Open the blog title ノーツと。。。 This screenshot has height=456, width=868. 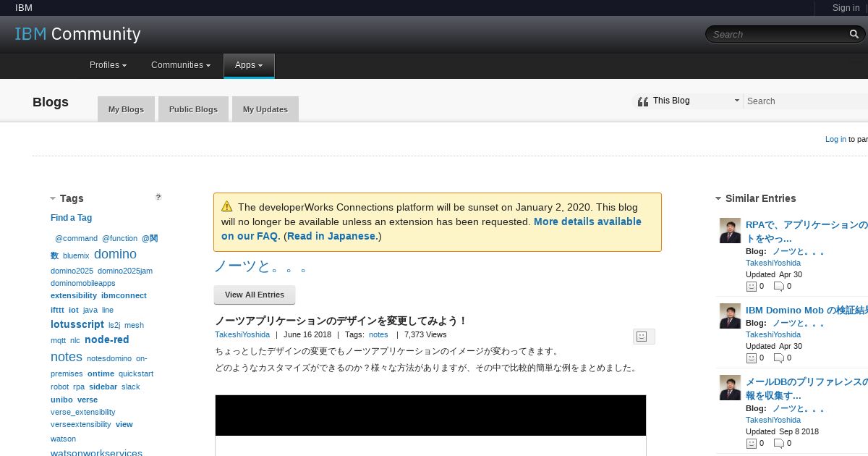(x=261, y=266)
